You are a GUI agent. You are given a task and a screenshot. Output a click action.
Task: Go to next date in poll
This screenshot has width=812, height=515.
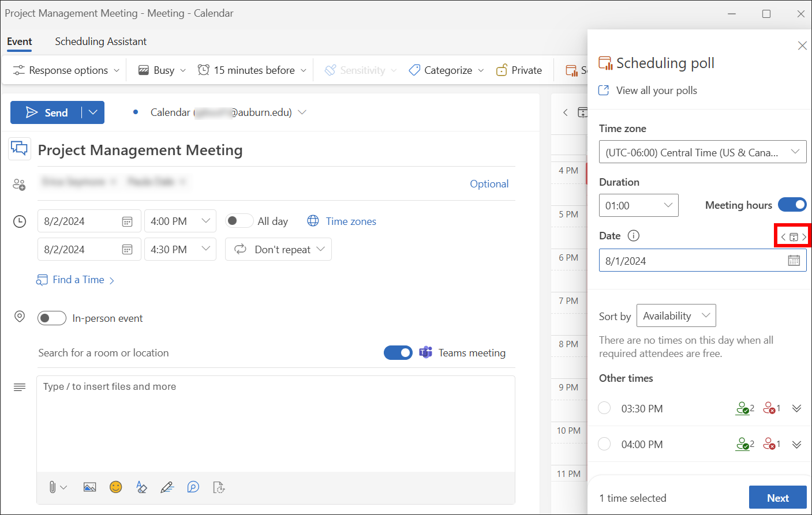coord(804,237)
